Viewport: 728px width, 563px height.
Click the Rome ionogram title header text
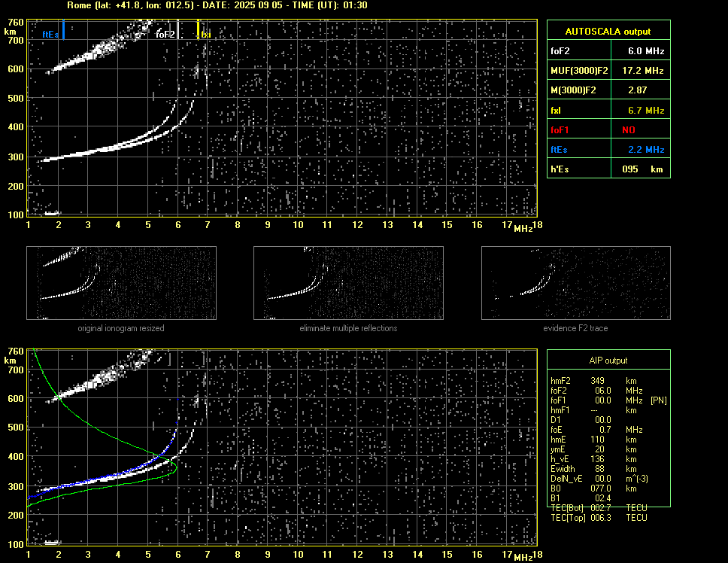[217, 5]
